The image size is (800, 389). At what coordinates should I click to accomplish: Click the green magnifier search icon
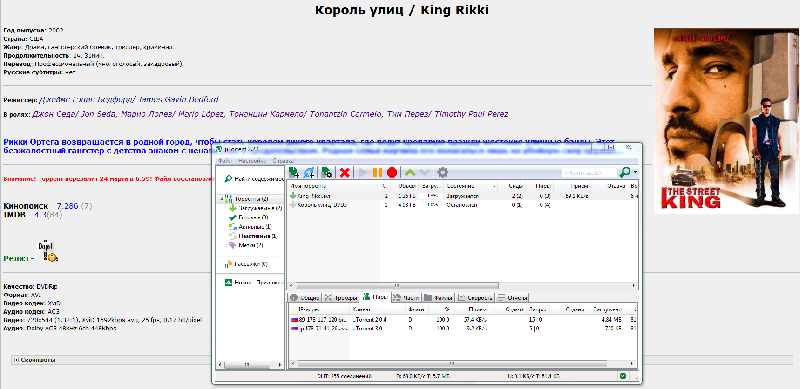tap(625, 173)
